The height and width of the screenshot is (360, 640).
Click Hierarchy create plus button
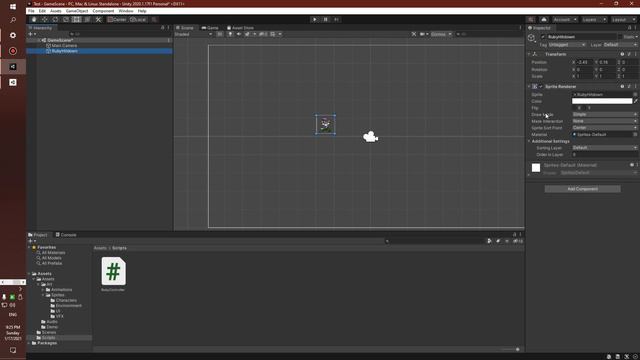(30, 34)
